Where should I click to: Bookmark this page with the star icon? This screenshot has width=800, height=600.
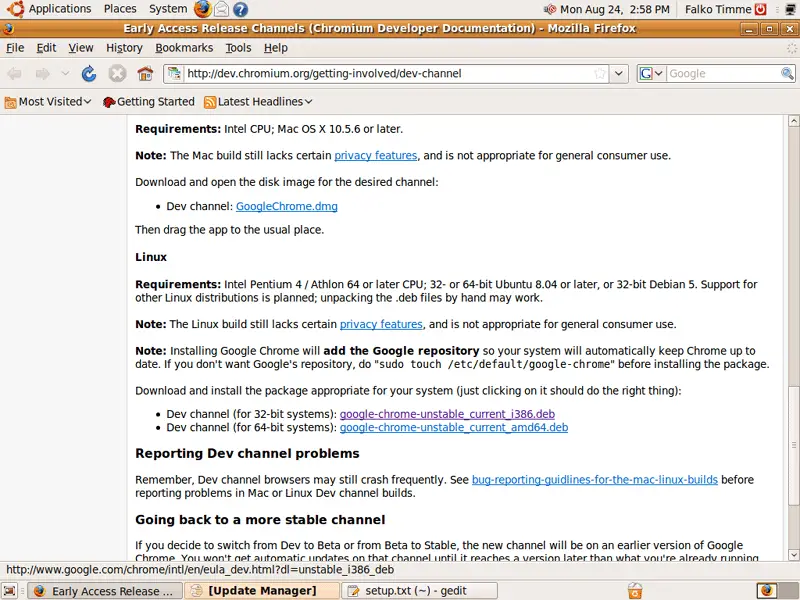(600, 73)
